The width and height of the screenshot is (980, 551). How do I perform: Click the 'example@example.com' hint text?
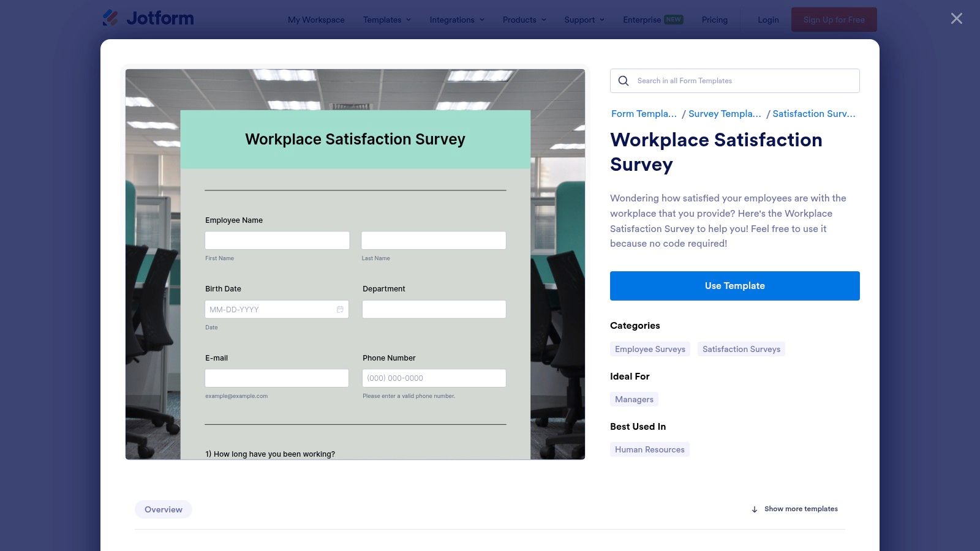pos(236,396)
